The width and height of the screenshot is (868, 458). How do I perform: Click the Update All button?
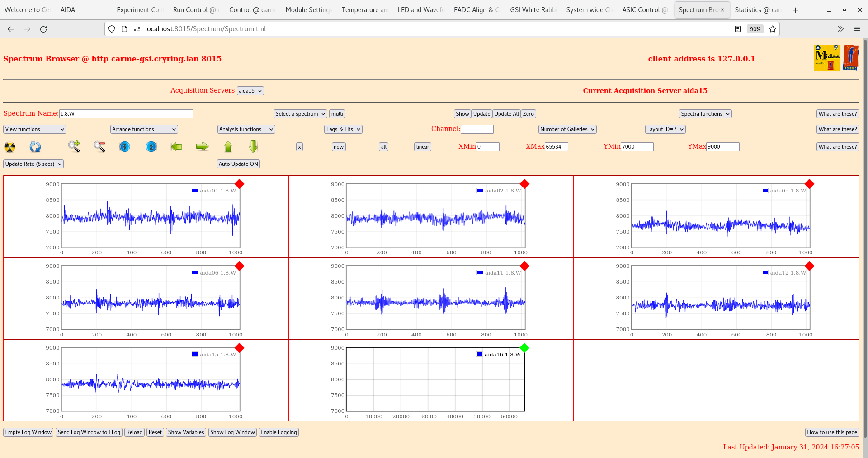tap(506, 114)
